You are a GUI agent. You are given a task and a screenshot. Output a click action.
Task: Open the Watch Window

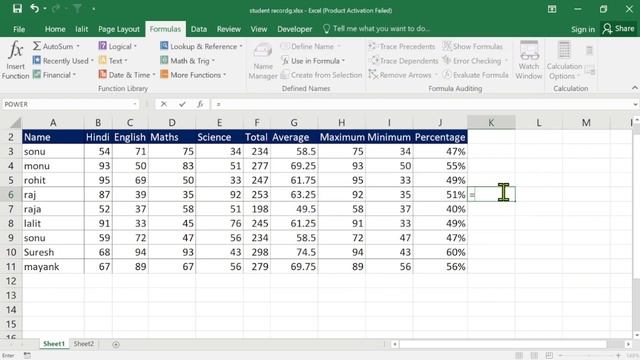(x=529, y=60)
